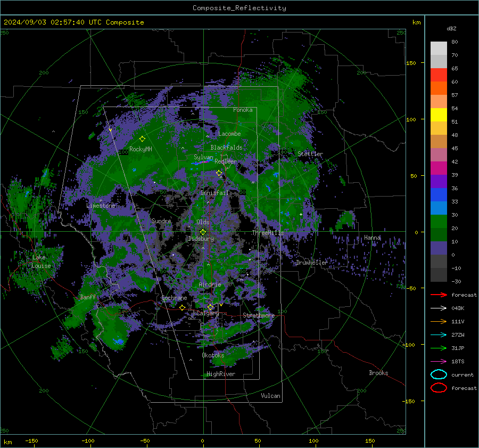Select the light blue 30–33 dBZ swatch
479x448 pixels.
pyautogui.click(x=439, y=208)
